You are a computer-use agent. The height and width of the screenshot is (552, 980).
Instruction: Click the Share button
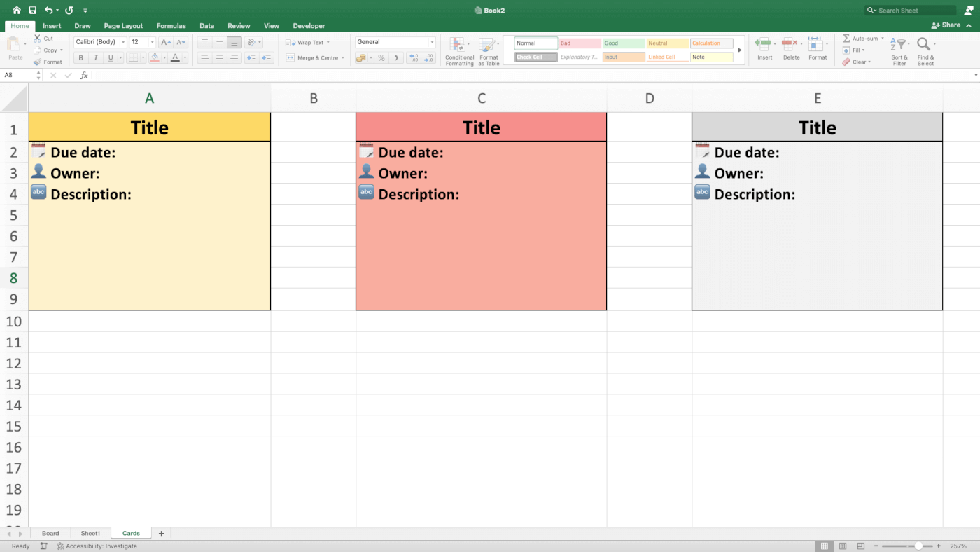pos(948,24)
